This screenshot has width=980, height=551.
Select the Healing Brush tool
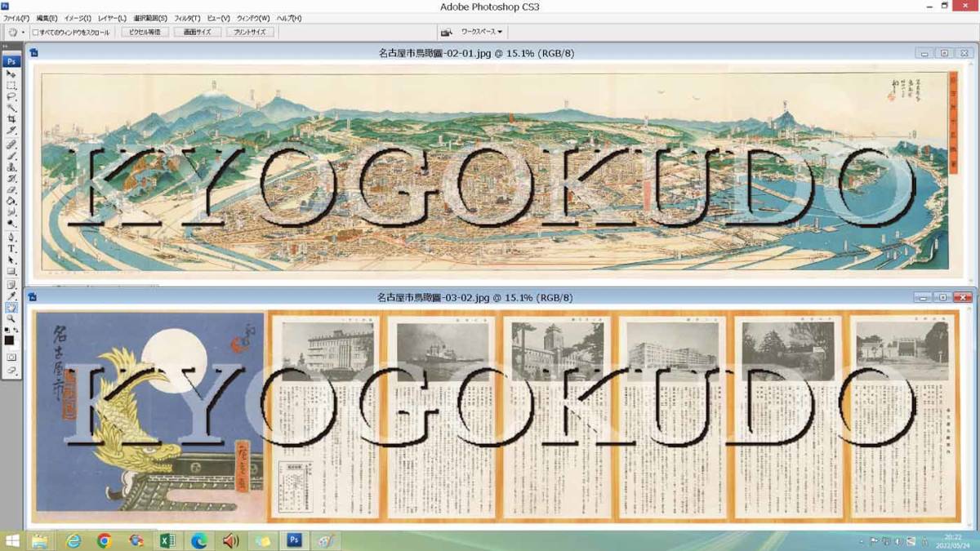point(11,143)
